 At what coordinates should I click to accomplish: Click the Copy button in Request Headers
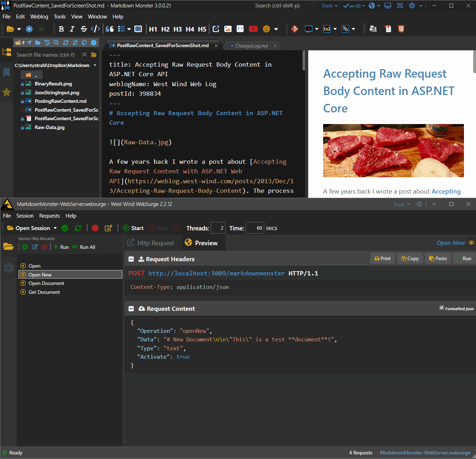click(x=410, y=258)
